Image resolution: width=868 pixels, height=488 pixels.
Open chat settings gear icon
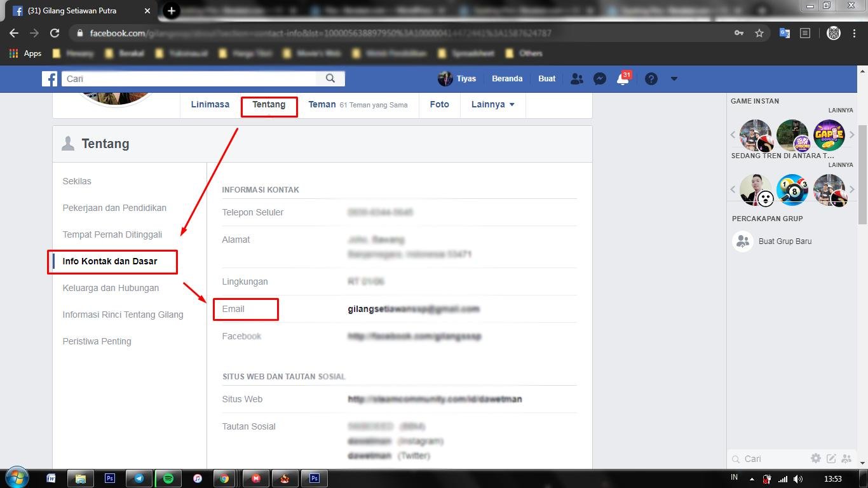[816, 458]
